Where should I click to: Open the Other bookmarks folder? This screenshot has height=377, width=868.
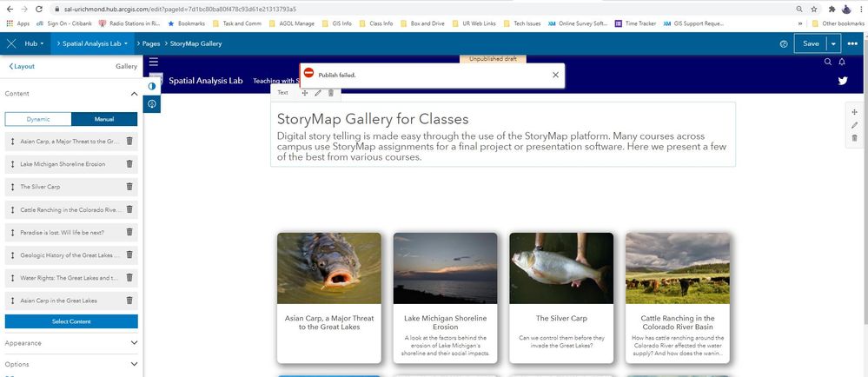838,23
